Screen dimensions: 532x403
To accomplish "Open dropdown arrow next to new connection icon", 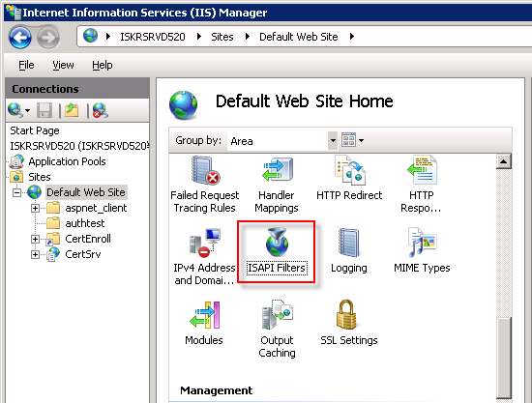I will (x=27, y=111).
